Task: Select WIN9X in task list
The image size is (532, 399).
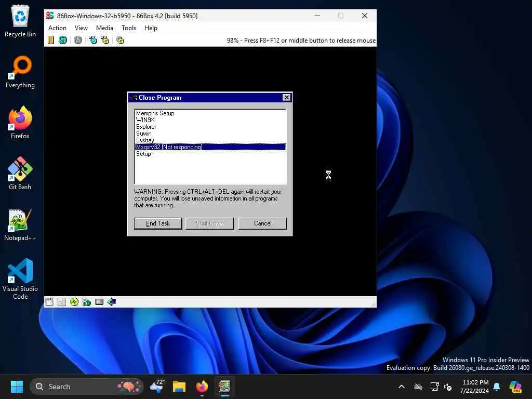Action: point(210,120)
